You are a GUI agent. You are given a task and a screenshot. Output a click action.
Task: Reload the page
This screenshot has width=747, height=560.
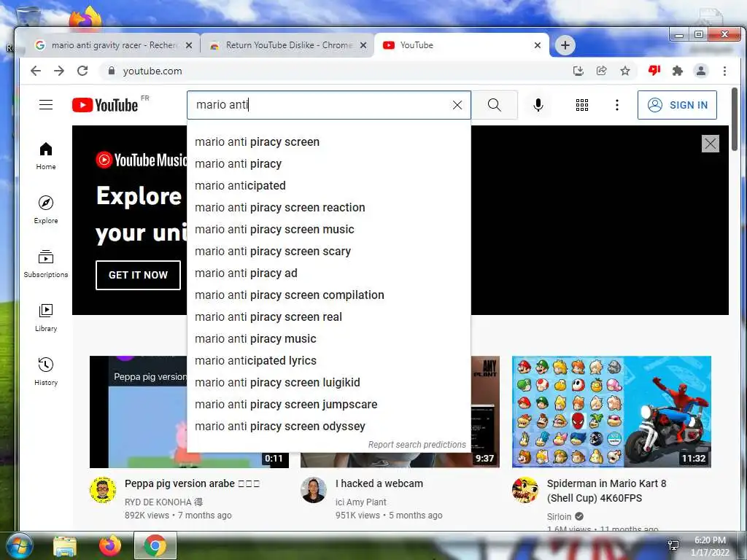82,71
